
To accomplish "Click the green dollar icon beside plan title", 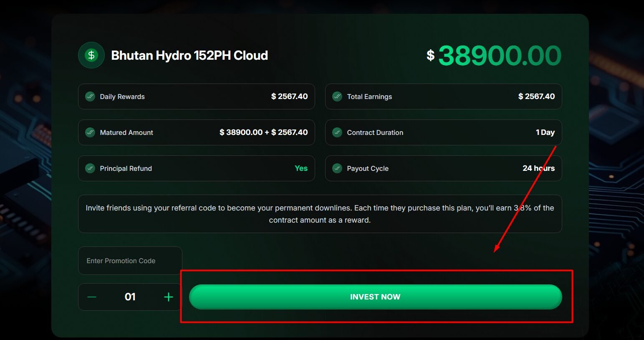I will click(91, 55).
